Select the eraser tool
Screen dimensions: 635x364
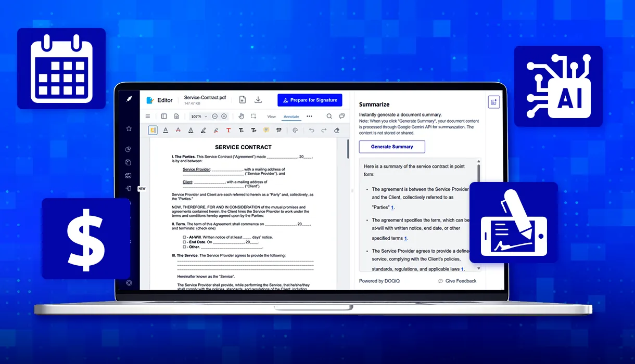[x=337, y=131]
